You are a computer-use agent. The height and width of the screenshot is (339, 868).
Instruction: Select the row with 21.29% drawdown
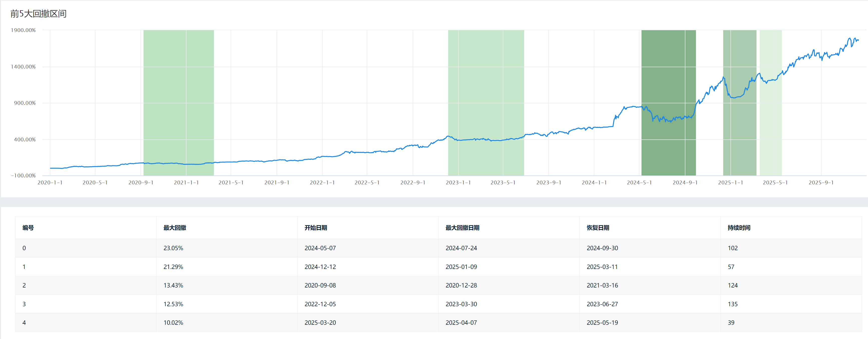[x=173, y=267]
